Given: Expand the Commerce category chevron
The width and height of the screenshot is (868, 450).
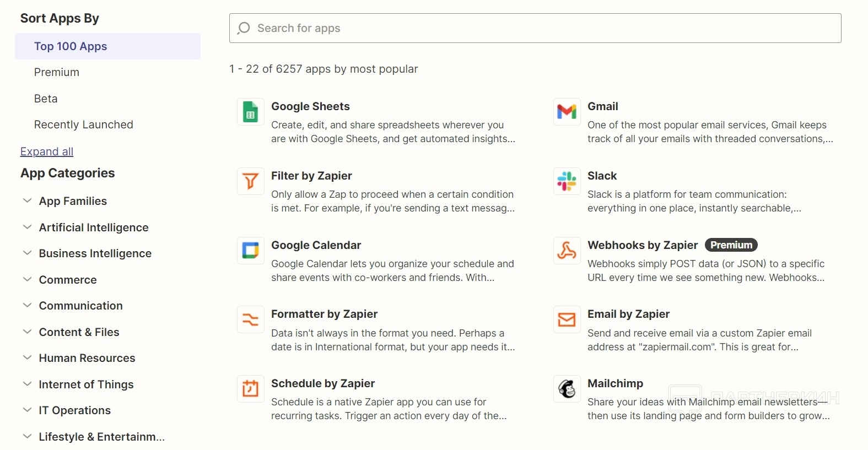Looking at the screenshot, I should point(27,279).
